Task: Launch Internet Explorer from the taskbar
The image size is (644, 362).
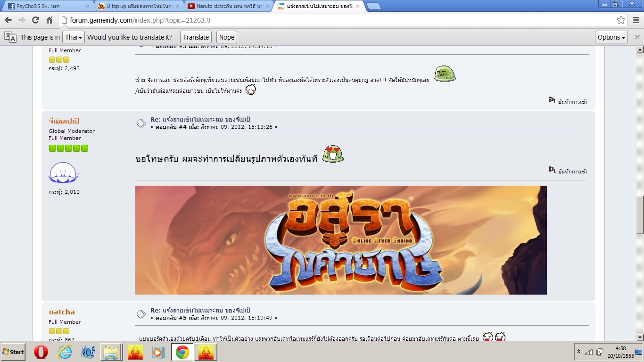Action: tap(65, 352)
